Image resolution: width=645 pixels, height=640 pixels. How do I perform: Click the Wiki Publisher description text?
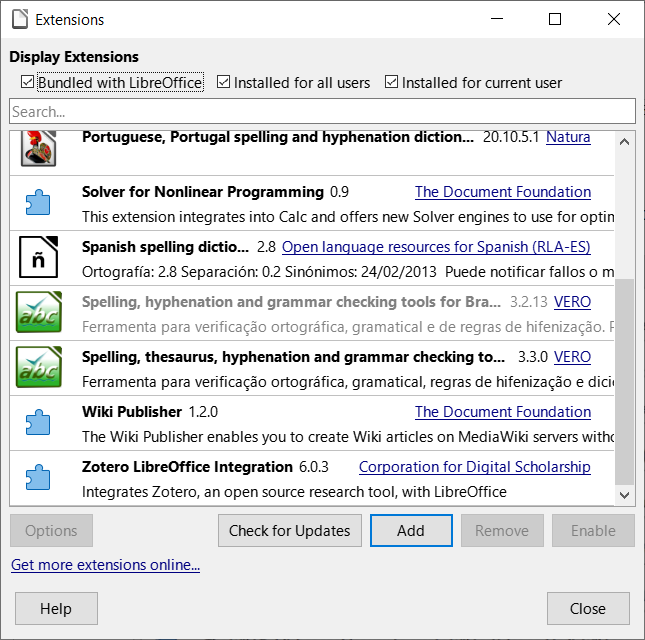click(348, 437)
